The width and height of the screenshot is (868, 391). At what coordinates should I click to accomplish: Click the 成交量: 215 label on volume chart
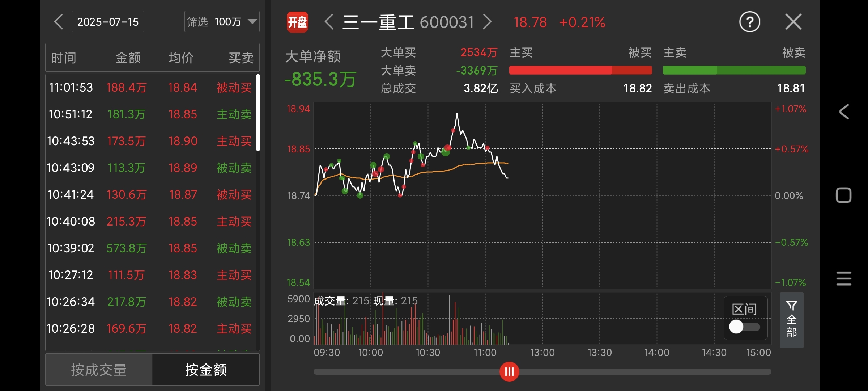pyautogui.click(x=341, y=301)
